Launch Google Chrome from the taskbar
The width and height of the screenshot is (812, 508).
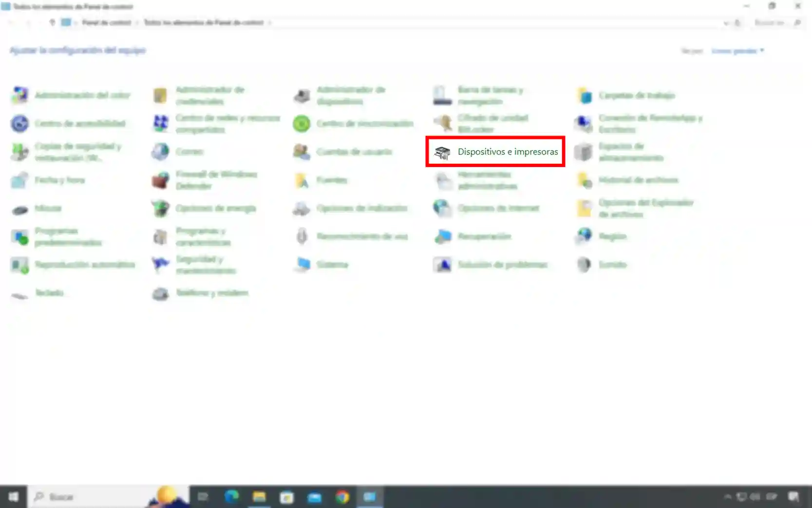pos(342,497)
